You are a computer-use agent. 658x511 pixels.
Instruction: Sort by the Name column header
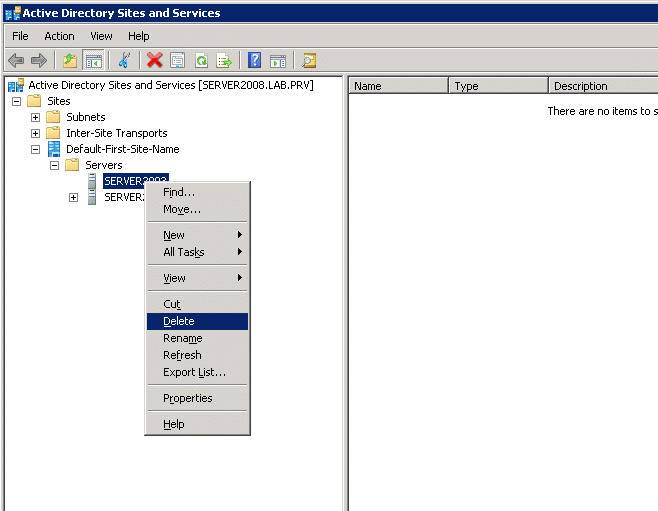tap(399, 86)
